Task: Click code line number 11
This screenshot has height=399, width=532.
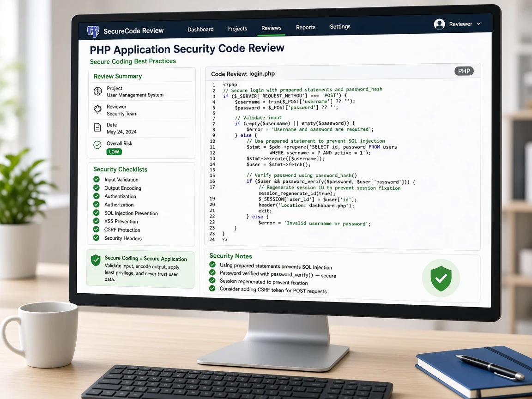Action: point(212,147)
